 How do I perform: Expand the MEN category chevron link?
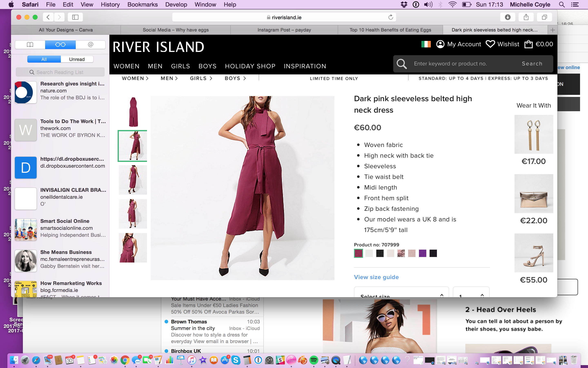[169, 78]
